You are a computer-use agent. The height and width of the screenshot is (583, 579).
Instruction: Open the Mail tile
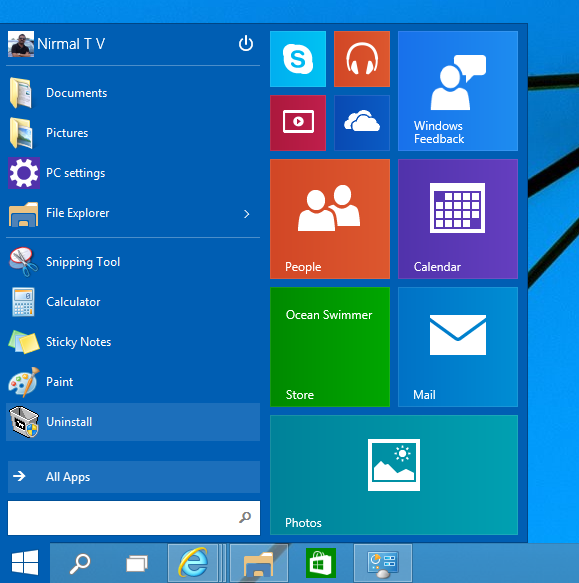458,347
